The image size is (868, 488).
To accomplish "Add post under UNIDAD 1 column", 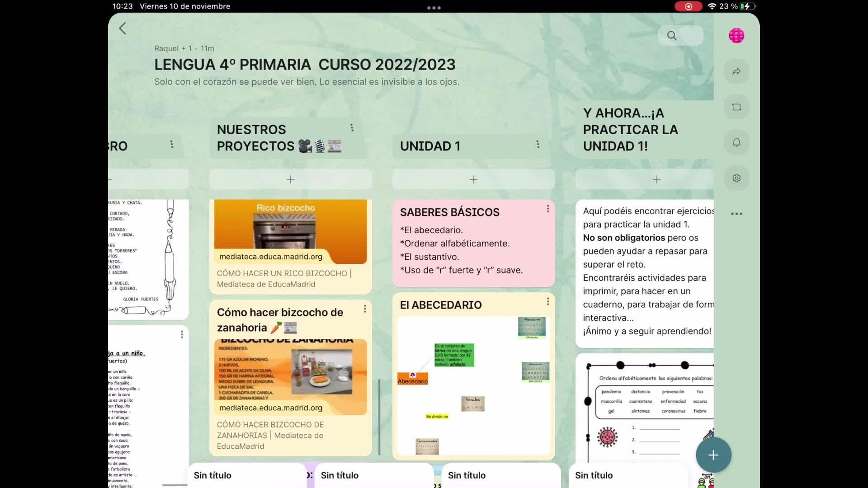I will coord(473,179).
